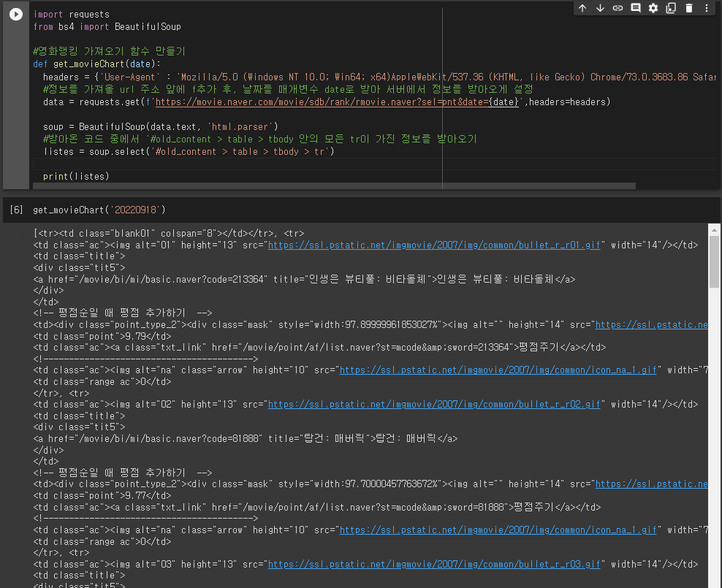722x588 pixels.
Task: Open the bullet_r_r03.gif image link
Action: (434, 564)
